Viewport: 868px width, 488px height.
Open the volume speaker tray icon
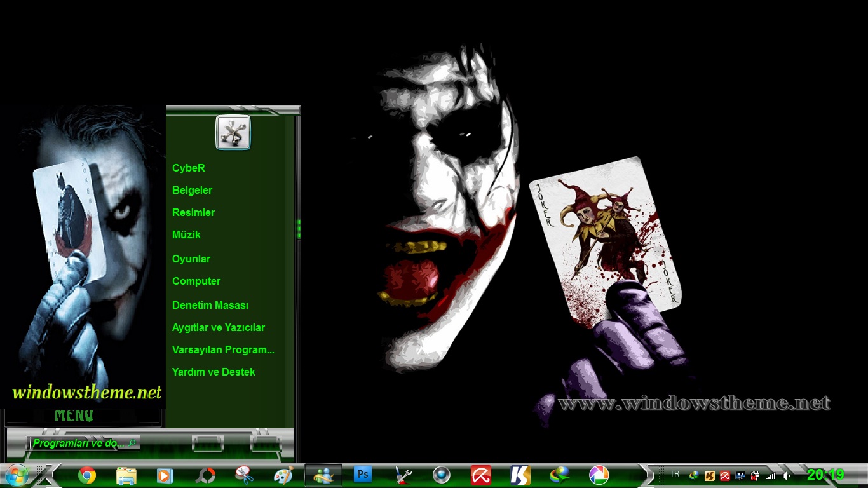pyautogui.click(x=786, y=475)
